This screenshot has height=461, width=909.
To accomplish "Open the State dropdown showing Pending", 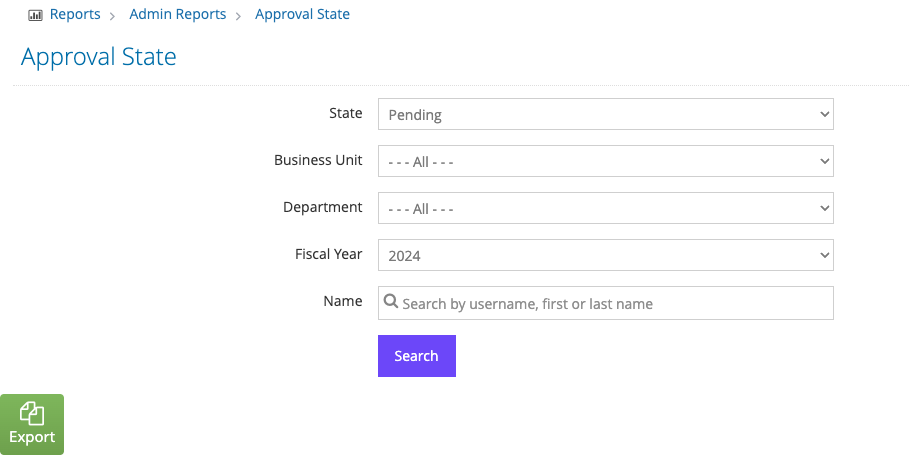I will [606, 114].
